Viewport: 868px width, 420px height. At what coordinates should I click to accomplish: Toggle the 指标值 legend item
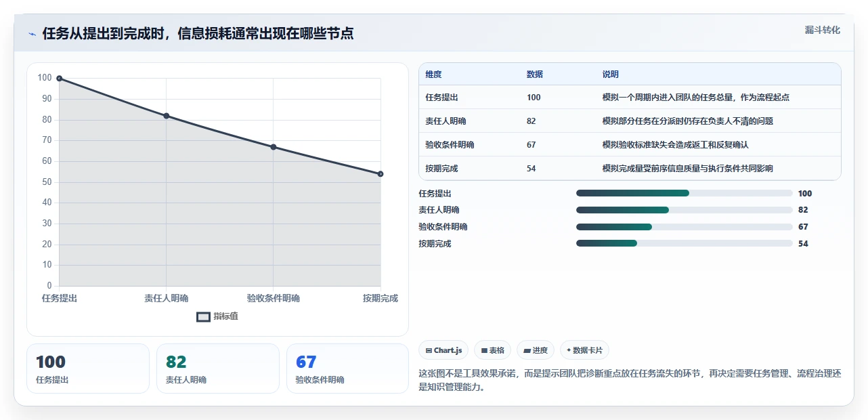[217, 316]
